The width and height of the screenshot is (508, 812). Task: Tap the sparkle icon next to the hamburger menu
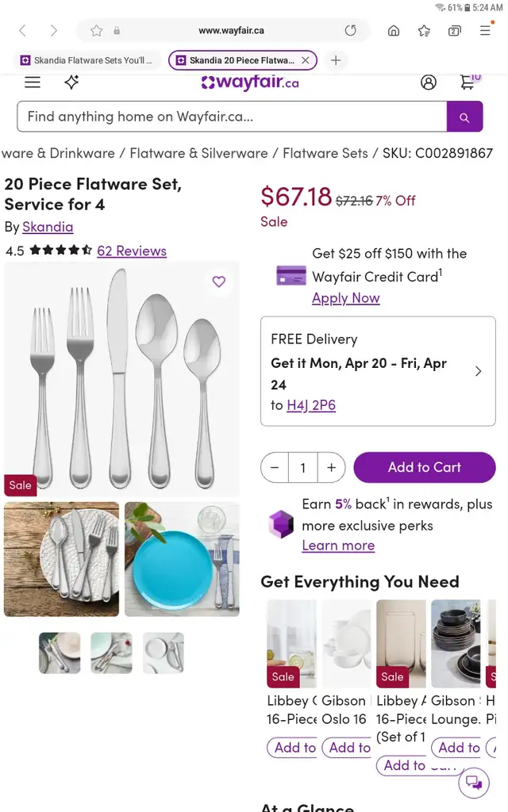[71, 82]
